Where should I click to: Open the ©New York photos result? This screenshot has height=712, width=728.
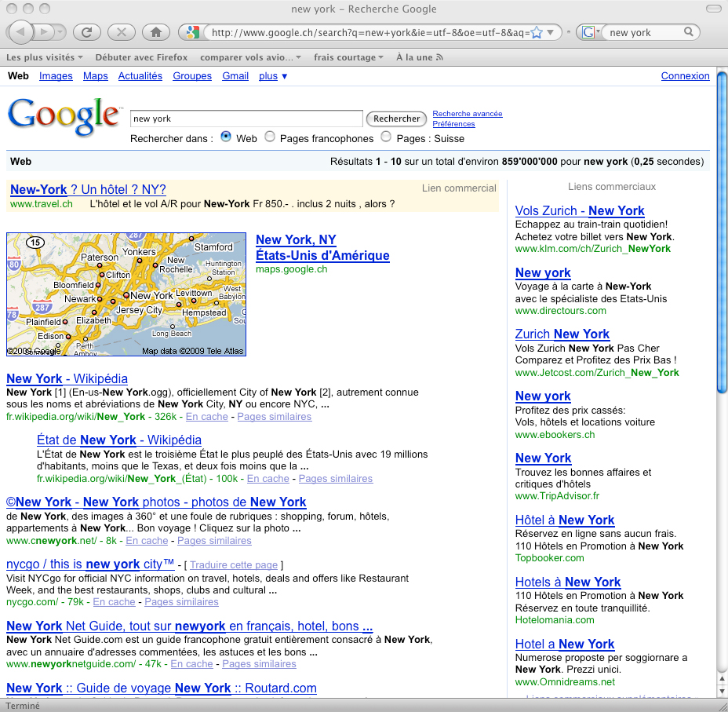pos(156,502)
